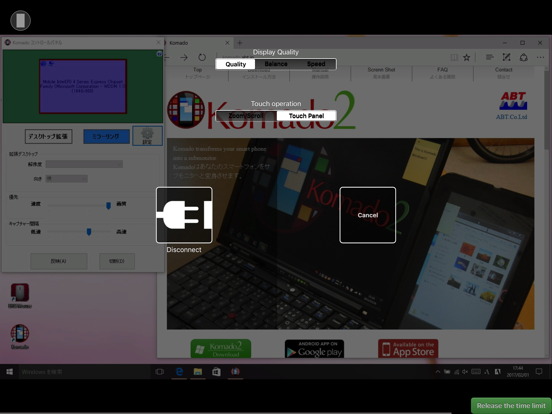
Task: Tap the round device icon at top-left
Action: tap(20, 20)
